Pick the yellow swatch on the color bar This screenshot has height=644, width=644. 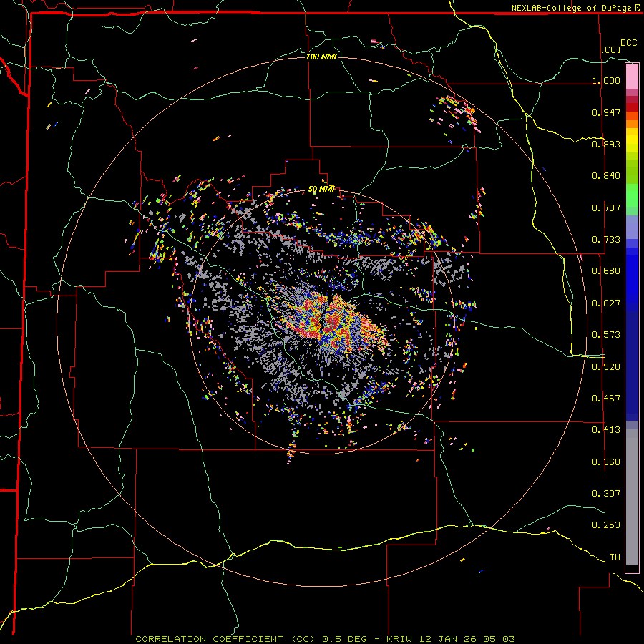pyautogui.click(x=632, y=140)
